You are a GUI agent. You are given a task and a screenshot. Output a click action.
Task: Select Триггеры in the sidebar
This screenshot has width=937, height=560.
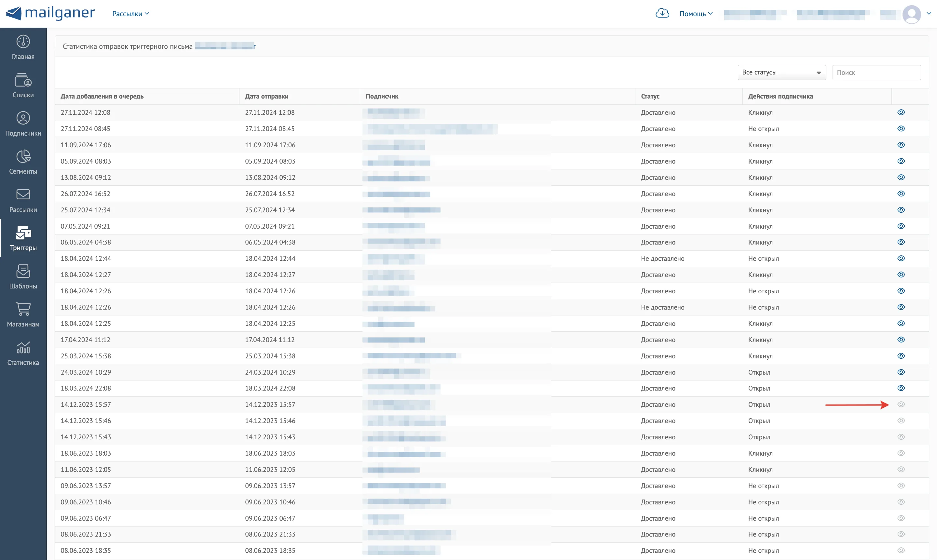point(23,238)
